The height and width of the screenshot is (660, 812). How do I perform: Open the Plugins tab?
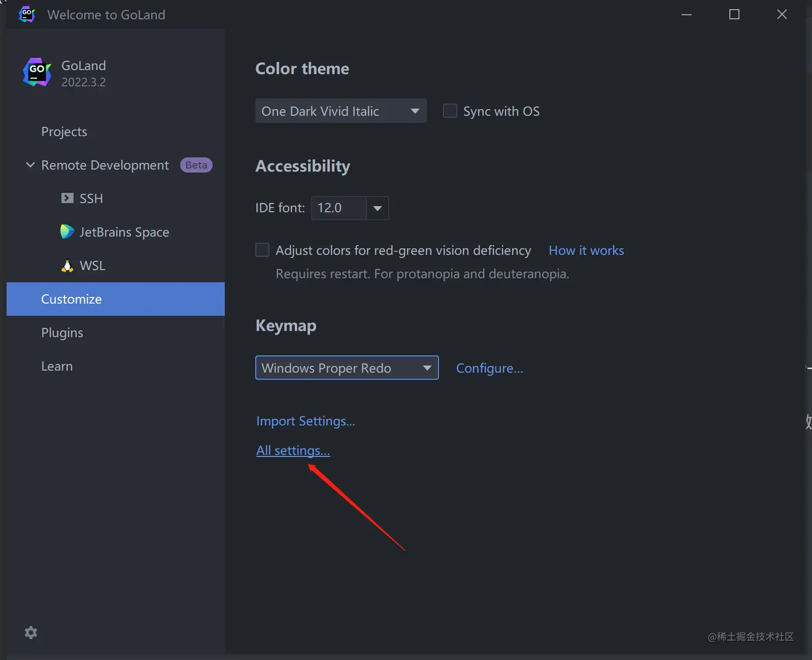tap(62, 333)
